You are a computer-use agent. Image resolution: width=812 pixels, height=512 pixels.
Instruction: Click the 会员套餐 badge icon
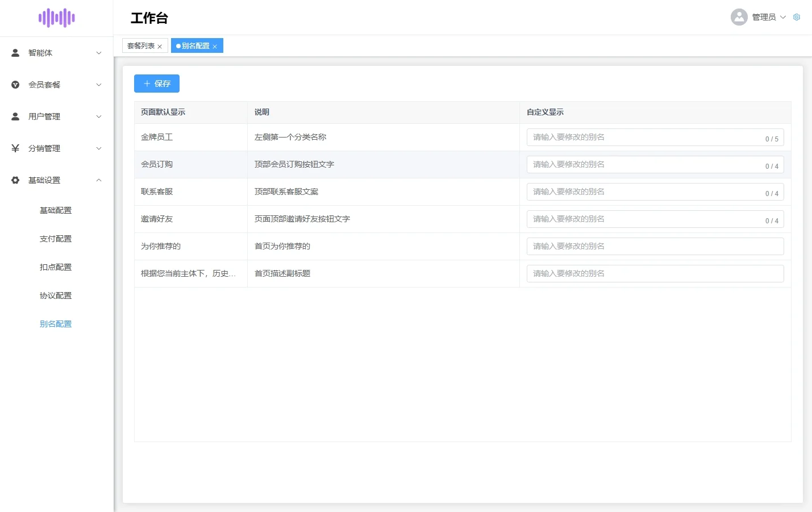[15, 85]
